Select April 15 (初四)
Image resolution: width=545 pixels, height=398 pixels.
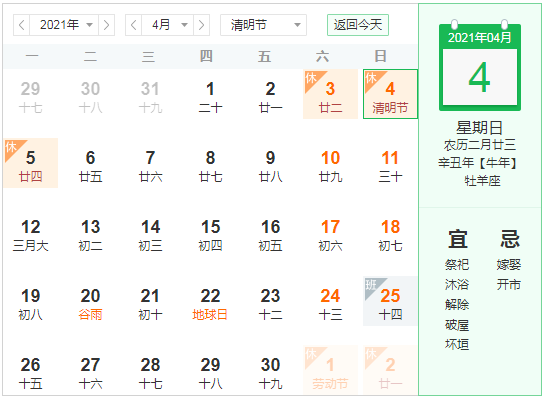click(x=210, y=232)
